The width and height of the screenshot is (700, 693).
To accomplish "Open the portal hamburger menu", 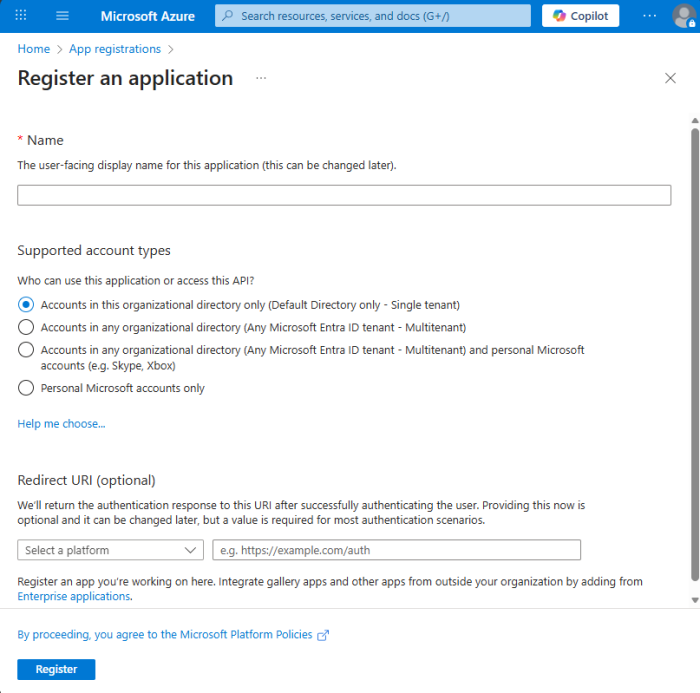I will pos(62,16).
